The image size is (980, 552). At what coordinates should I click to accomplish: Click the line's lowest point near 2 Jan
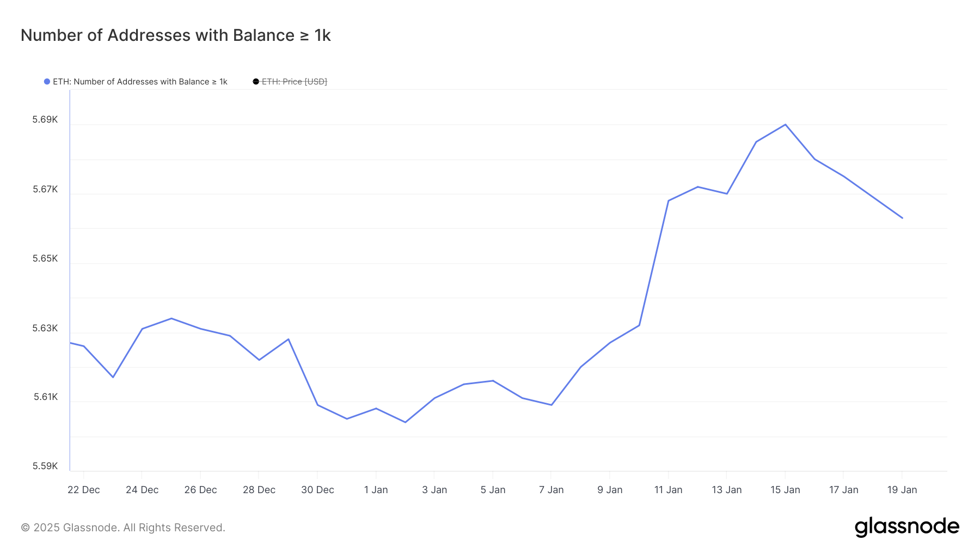click(405, 422)
